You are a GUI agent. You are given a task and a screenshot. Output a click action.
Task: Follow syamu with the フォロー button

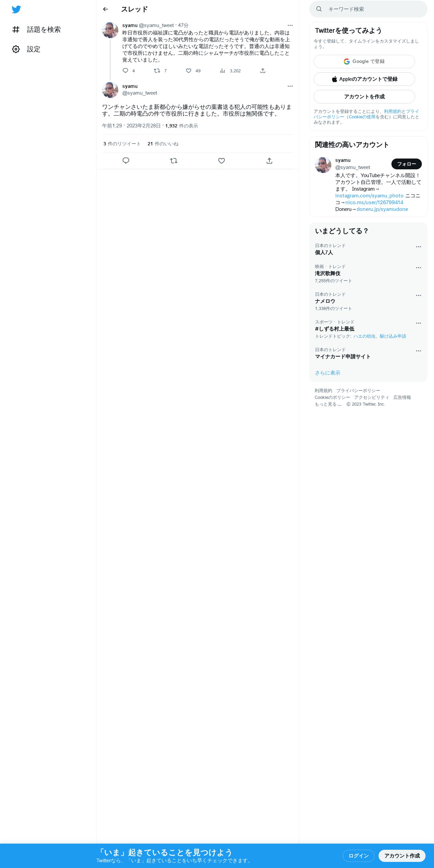click(x=407, y=164)
